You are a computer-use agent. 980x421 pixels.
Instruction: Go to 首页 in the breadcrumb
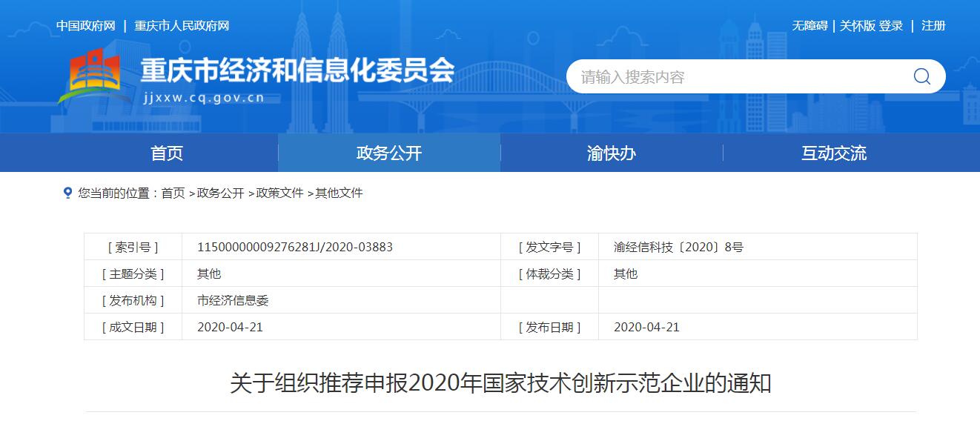[x=173, y=193]
